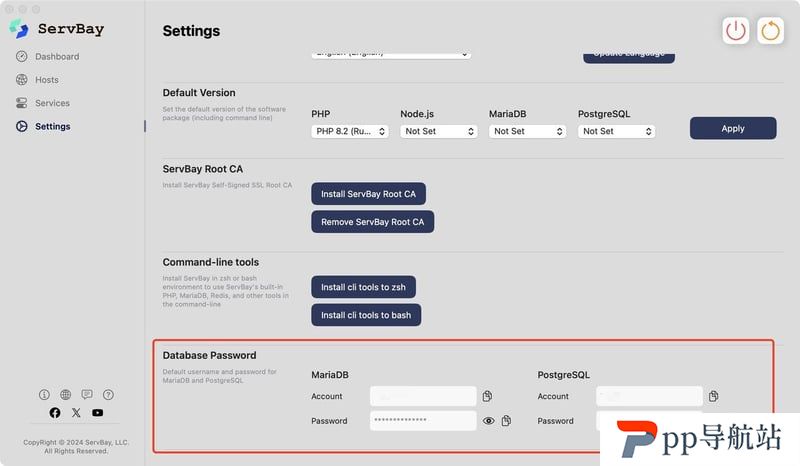Click the Database Password heading
800x466 pixels.
pos(210,355)
